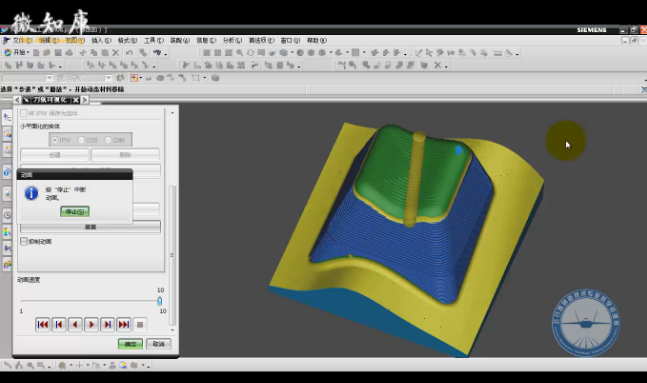Expand the standard toolbar overflow arrow

(166, 54)
